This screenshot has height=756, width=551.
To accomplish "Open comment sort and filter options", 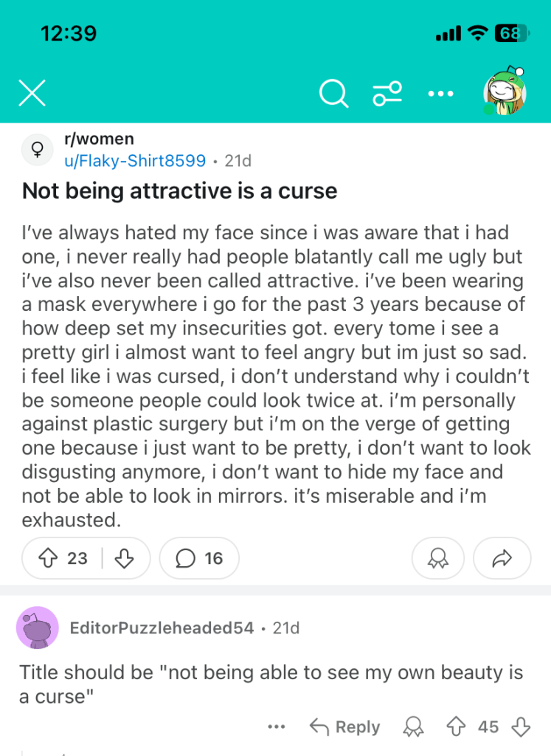I will 387,94.
